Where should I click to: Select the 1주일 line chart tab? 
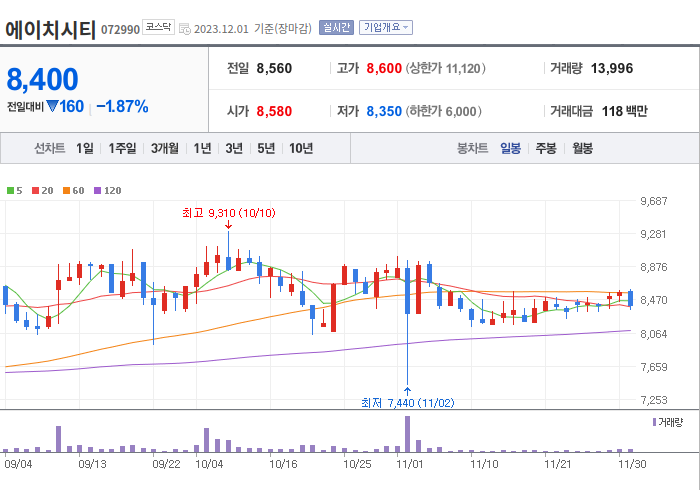[122, 148]
